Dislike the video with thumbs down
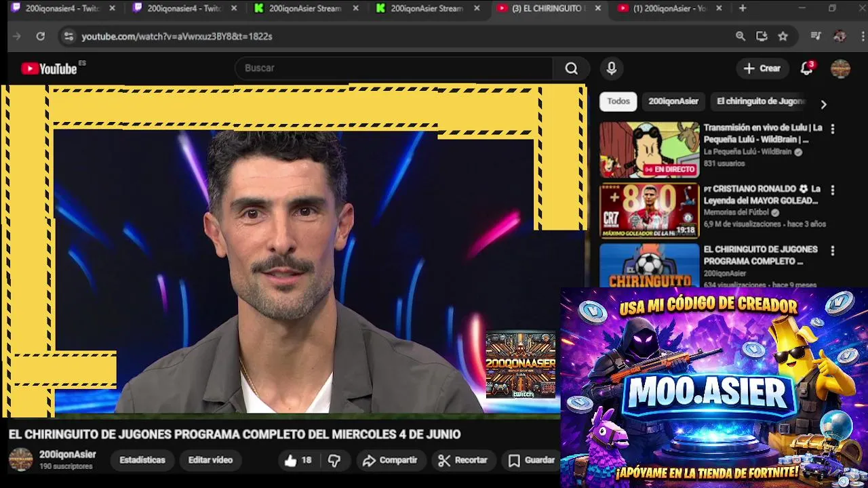Viewport: 868px width, 488px height. (334, 460)
